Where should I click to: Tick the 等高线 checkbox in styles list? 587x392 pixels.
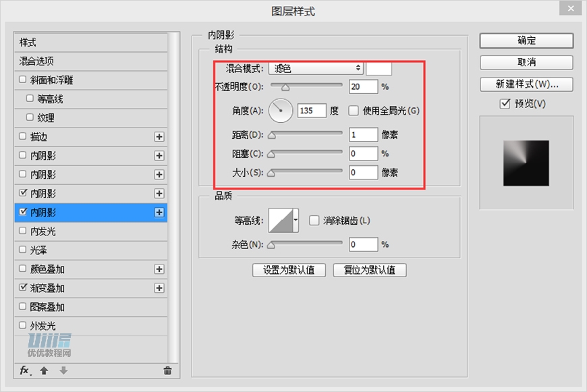pos(30,99)
